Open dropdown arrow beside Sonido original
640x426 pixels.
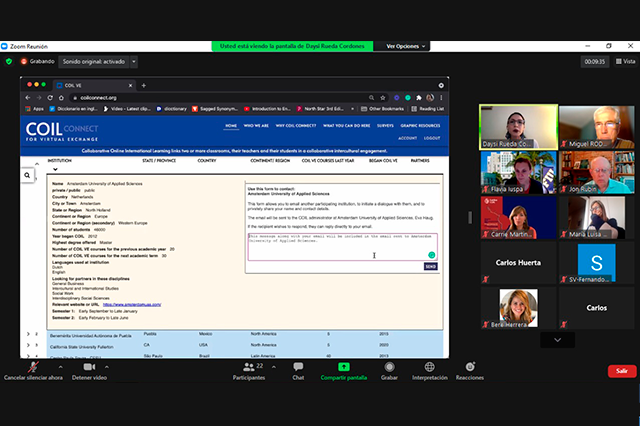point(134,62)
